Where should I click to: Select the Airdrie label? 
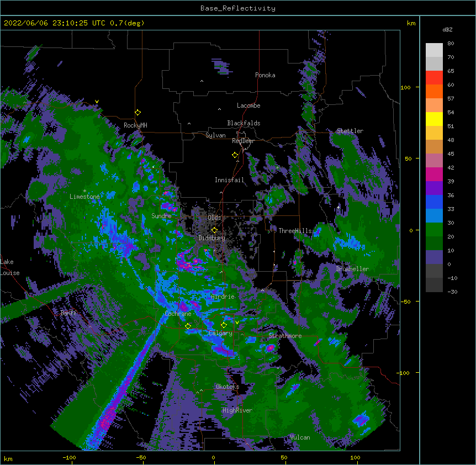point(223,297)
